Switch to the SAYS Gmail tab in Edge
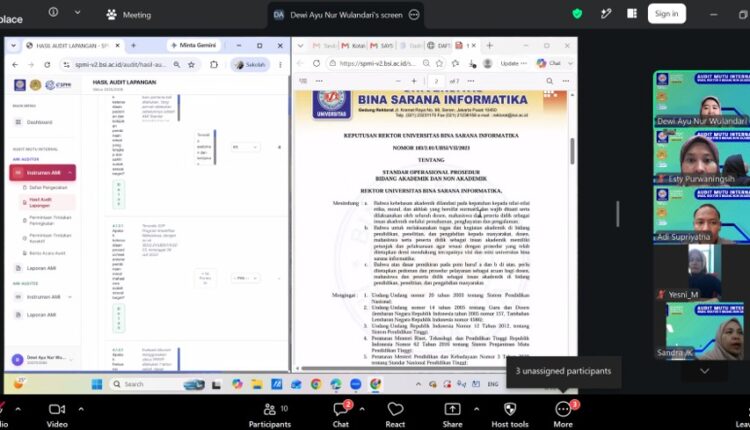 (381, 45)
